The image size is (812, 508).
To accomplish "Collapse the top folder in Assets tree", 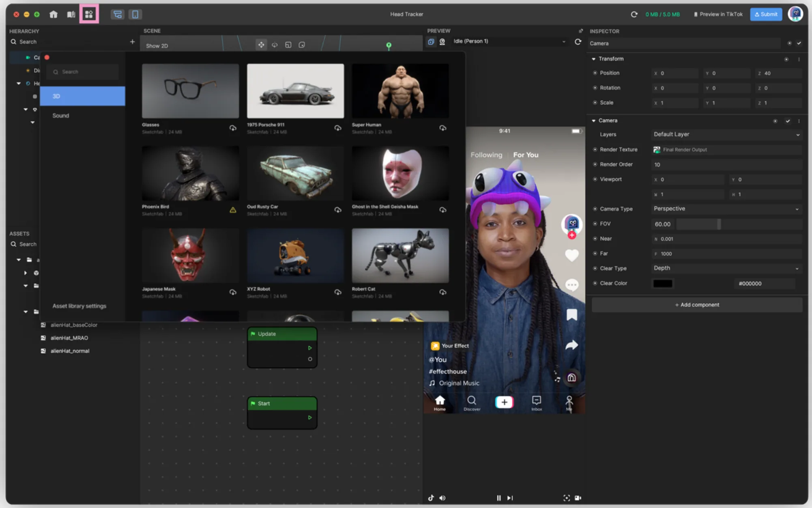I will (19, 260).
